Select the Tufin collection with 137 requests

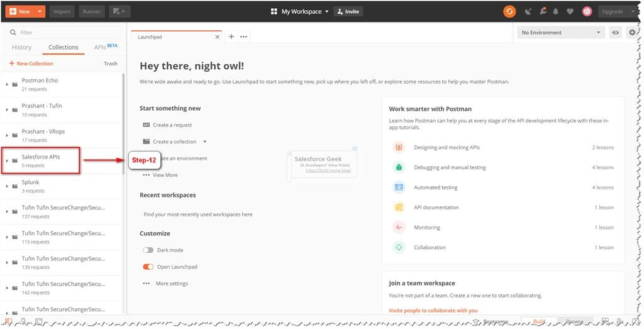click(62, 211)
